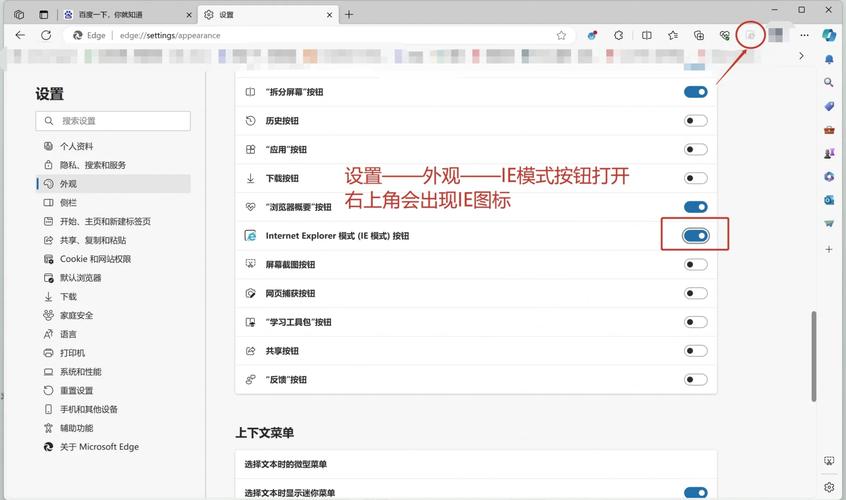The image size is (846, 500).
Task: Add this page to favorites star
Action: tap(561, 35)
